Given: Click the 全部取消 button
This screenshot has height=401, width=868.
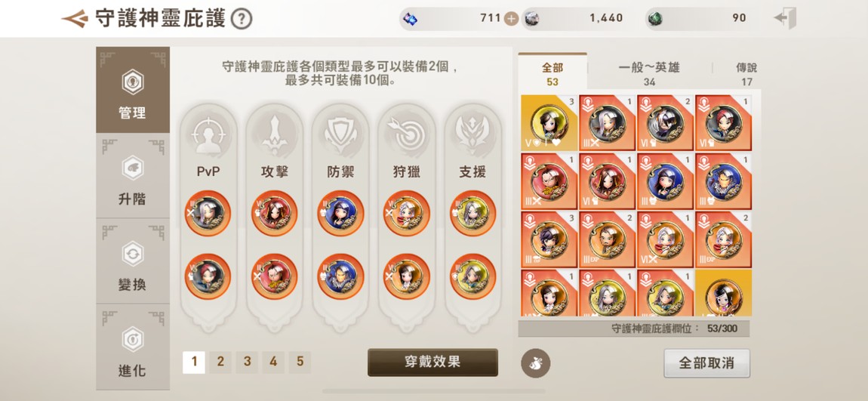Looking at the screenshot, I should pyautogui.click(x=707, y=363).
